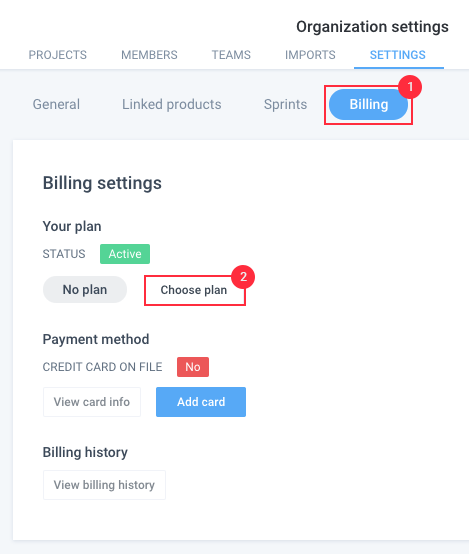Click red annotation marker number 2
Screen dimensions: 469x554
click(243, 277)
